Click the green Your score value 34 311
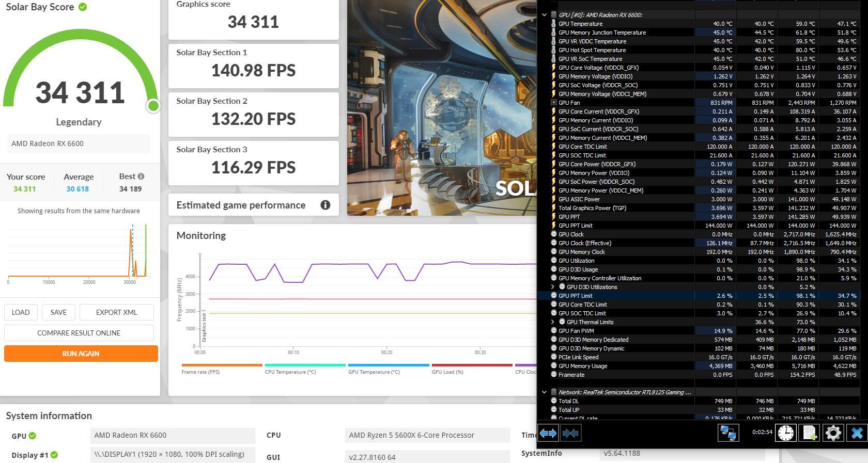Image resolution: width=868 pixels, height=463 pixels. point(25,189)
